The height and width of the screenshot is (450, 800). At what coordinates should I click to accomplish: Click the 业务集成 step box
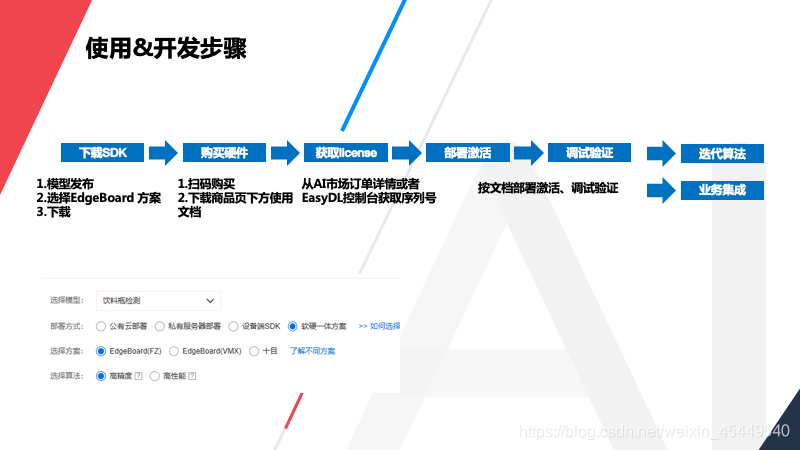(x=722, y=190)
